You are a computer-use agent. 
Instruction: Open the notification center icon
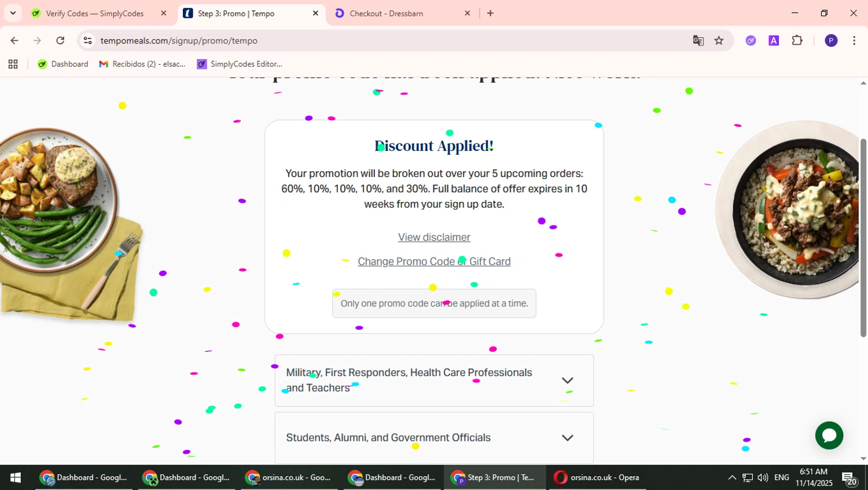849,478
